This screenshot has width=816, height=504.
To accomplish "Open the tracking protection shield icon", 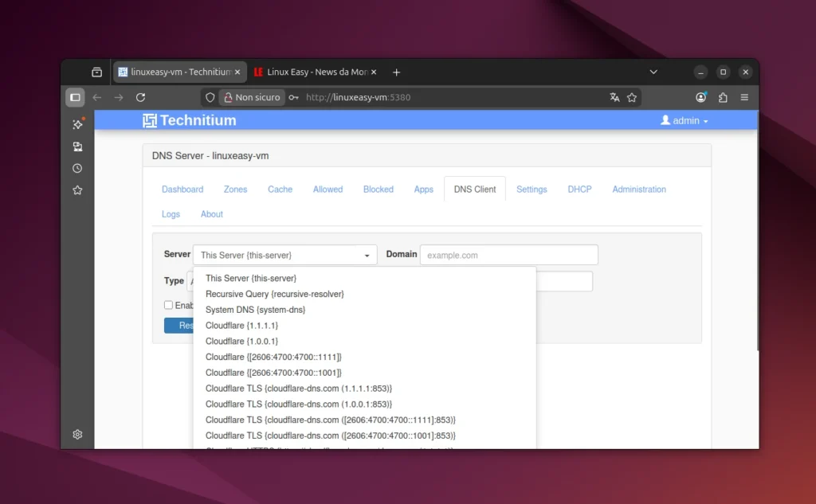I will click(210, 97).
